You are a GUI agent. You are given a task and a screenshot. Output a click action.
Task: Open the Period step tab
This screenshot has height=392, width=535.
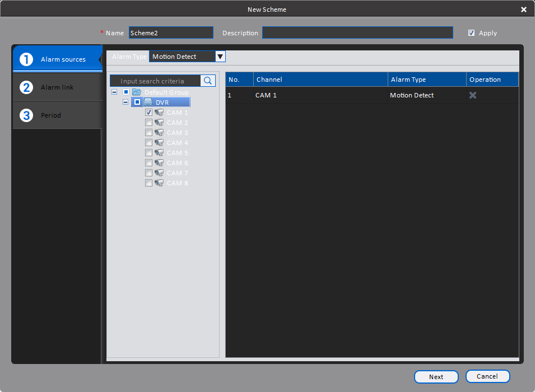(58, 115)
